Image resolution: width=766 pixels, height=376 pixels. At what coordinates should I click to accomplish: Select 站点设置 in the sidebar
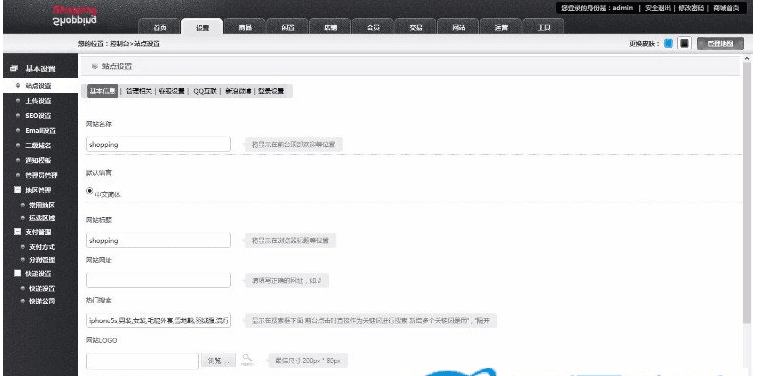[38, 85]
